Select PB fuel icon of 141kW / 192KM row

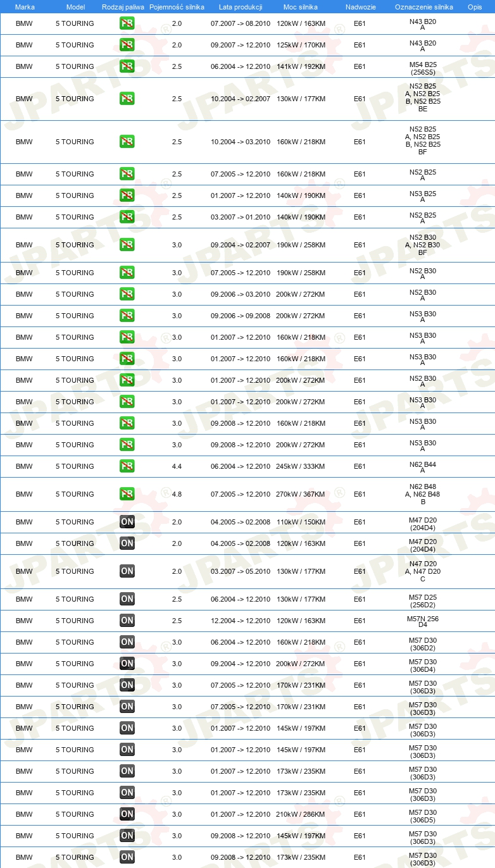point(127,66)
